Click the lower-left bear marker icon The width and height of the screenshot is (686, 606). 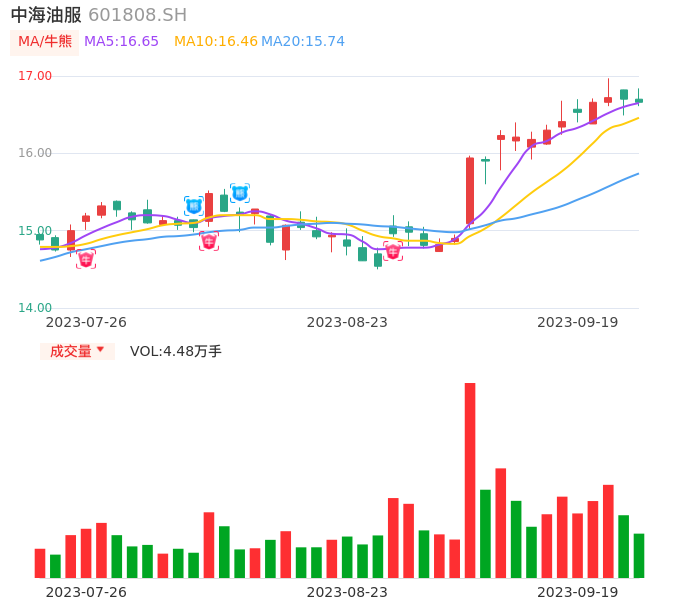point(193,206)
